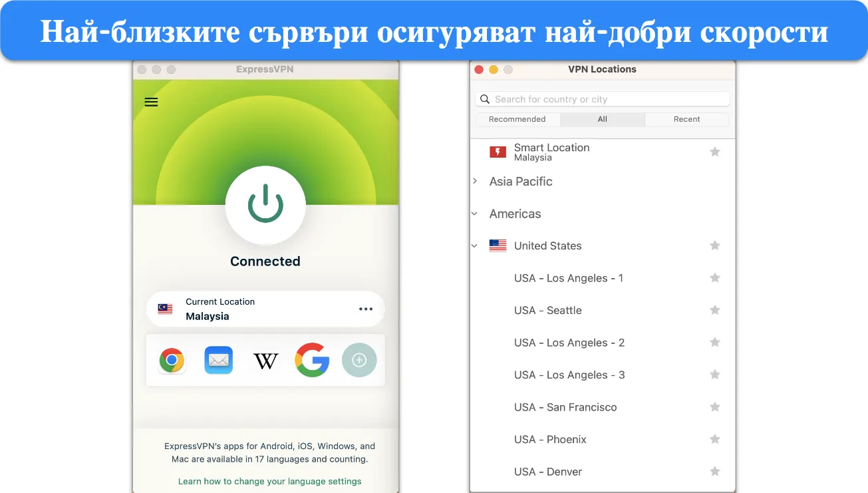Click the Malaysia flag in Current Location
The height and width of the screenshot is (493, 868).
(x=165, y=309)
